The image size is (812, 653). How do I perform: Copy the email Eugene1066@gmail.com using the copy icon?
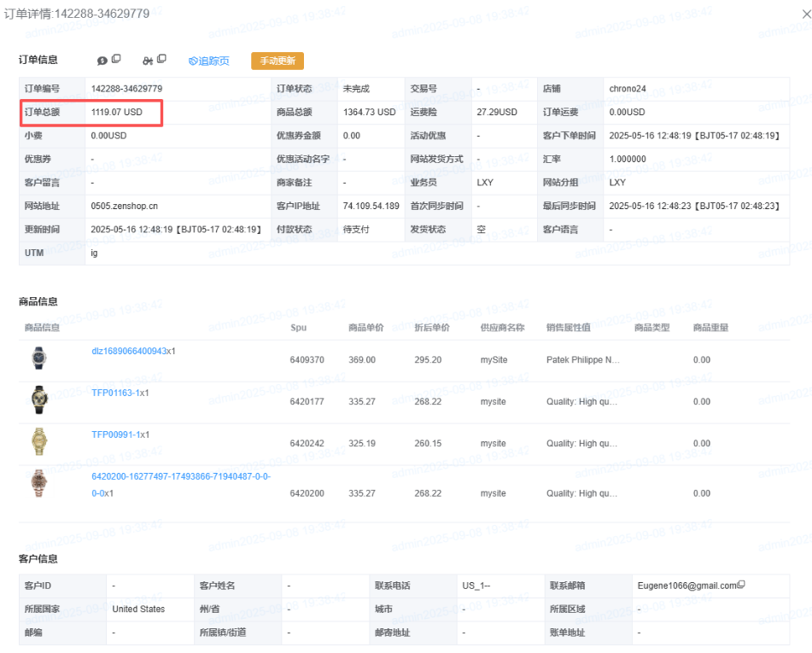click(741, 585)
